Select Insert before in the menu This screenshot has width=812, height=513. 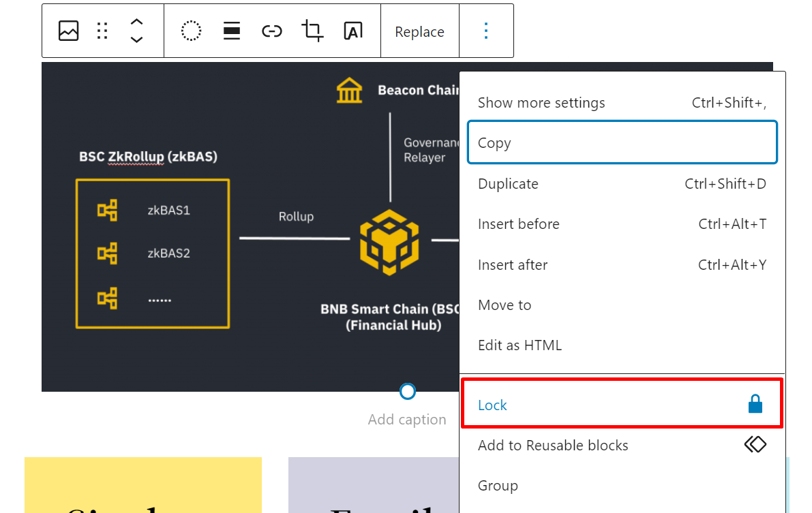(x=518, y=224)
